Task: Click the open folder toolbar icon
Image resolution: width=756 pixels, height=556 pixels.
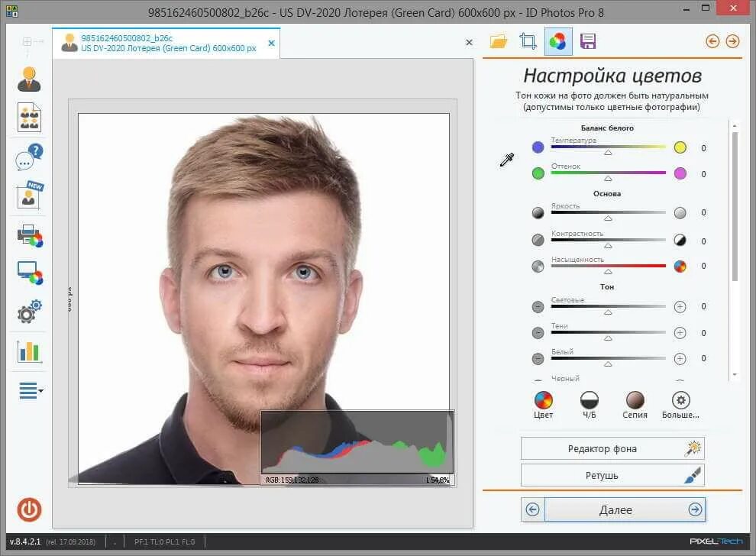Action: (499, 41)
